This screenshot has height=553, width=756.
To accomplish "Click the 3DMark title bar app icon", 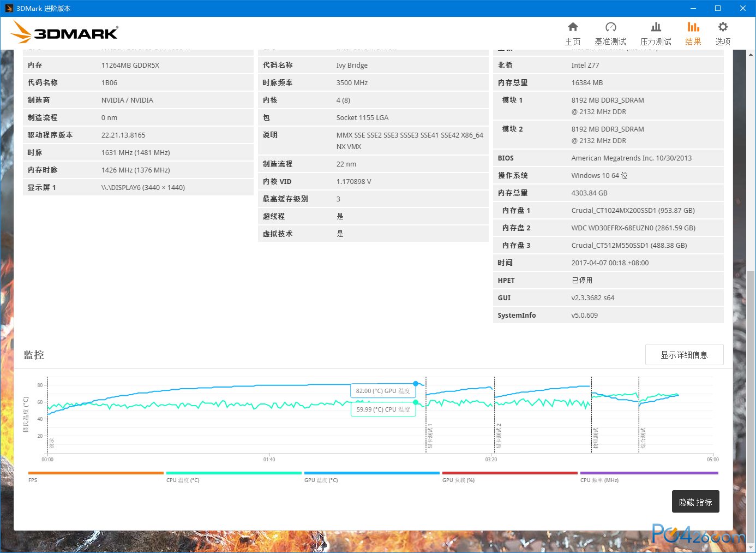I will click(x=9, y=8).
